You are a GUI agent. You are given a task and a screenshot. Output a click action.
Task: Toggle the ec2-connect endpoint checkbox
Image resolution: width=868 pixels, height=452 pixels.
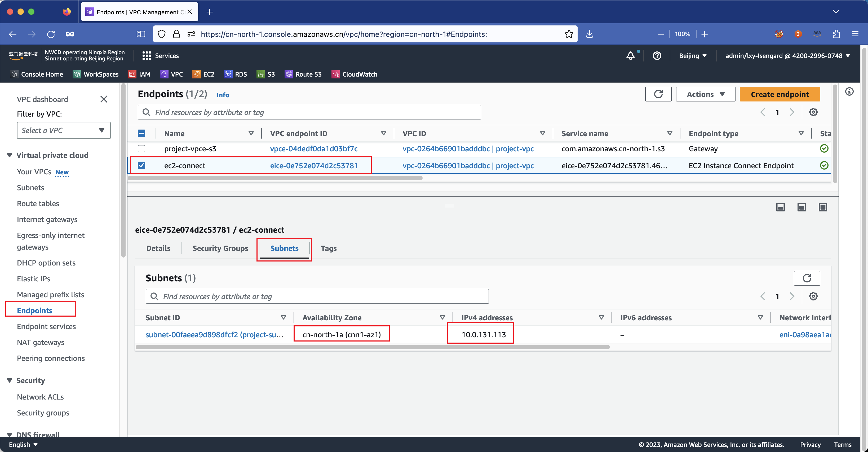click(x=142, y=165)
